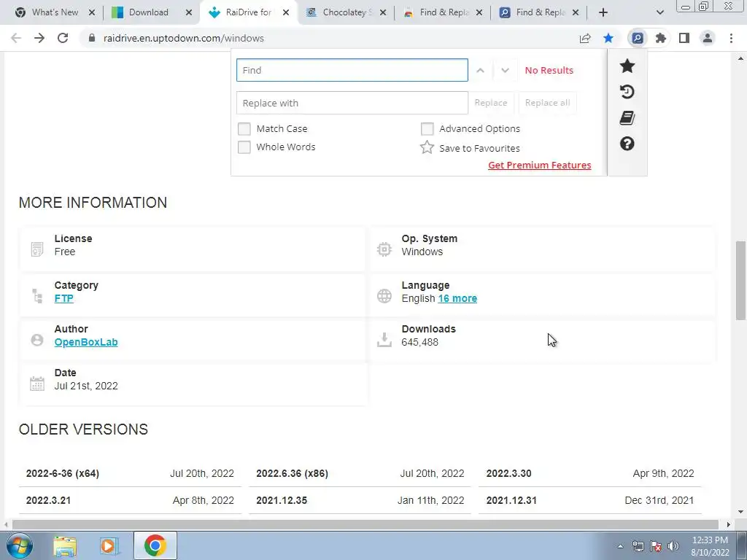This screenshot has width=747, height=560.
Task: Open the tab search dropdown chevron
Action: [x=659, y=12]
